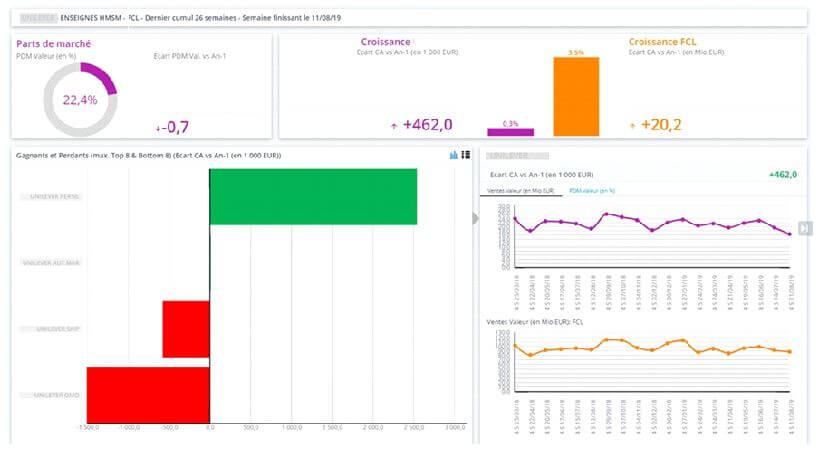
Task: Click the last orange line chart data point
Action: pyautogui.click(x=790, y=352)
